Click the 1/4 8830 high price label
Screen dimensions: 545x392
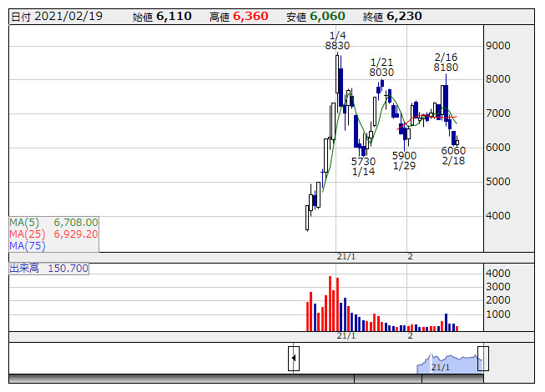(x=337, y=41)
